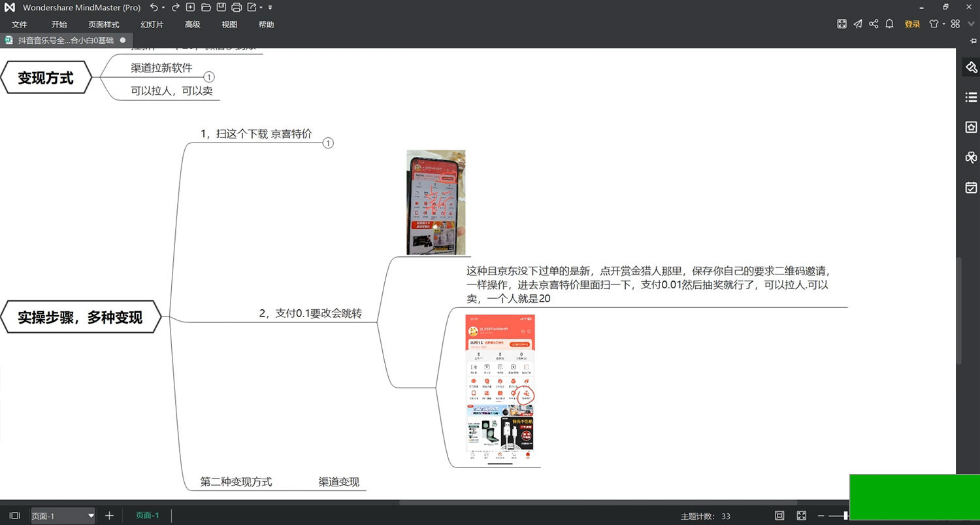Open the task calendar panel icon
980x525 pixels.
[972, 188]
